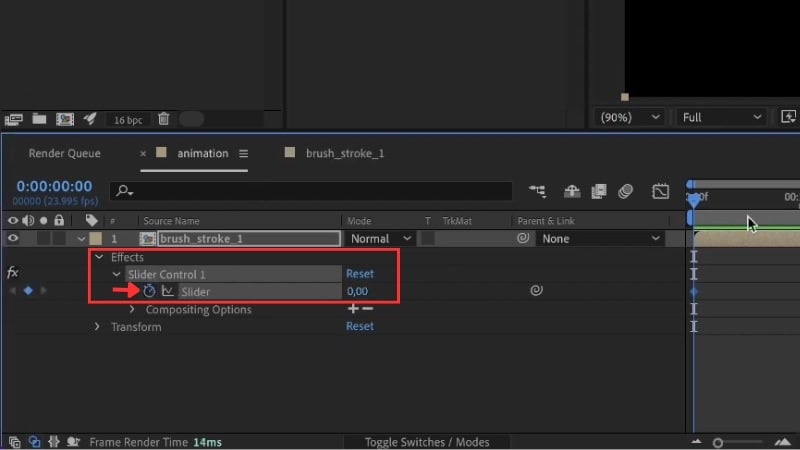Go to previous Slider keyframe
This screenshot has width=800, height=450.
13,290
